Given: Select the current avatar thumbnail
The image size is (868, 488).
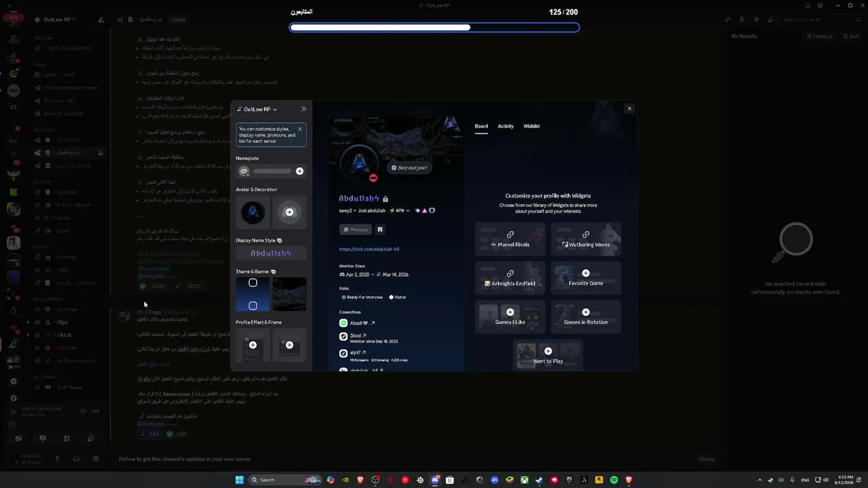Looking at the screenshot, I should [x=253, y=212].
